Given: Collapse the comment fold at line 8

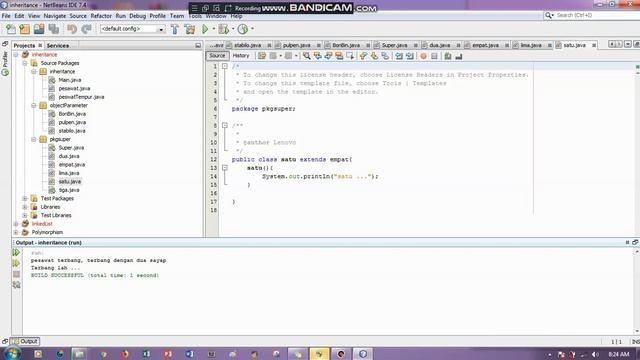Looking at the screenshot, I should 224,125.
